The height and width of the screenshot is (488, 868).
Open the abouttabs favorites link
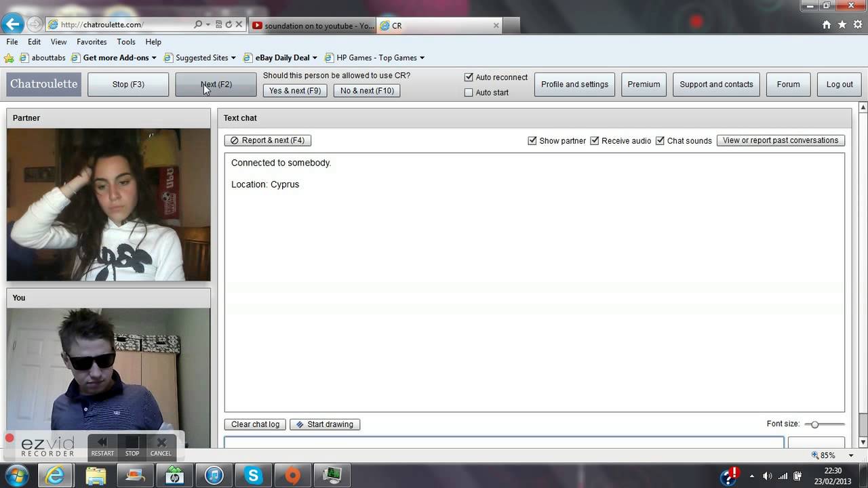click(x=43, y=58)
